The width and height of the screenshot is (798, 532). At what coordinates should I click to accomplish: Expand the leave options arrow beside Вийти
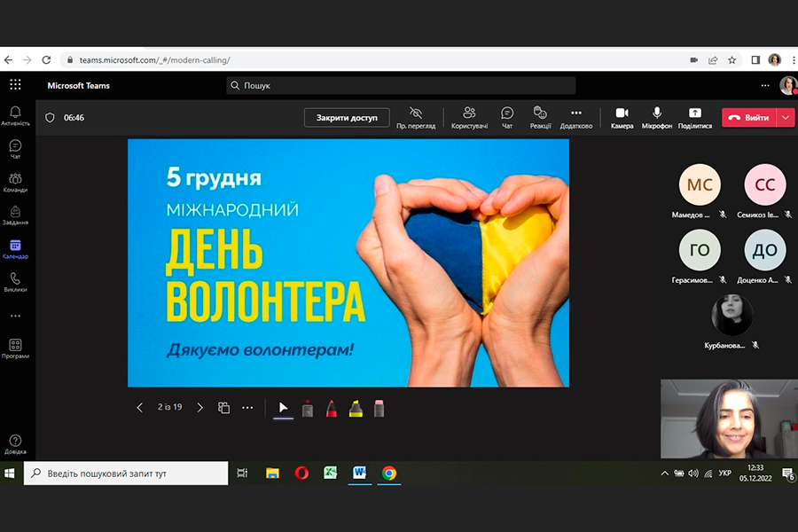786,117
